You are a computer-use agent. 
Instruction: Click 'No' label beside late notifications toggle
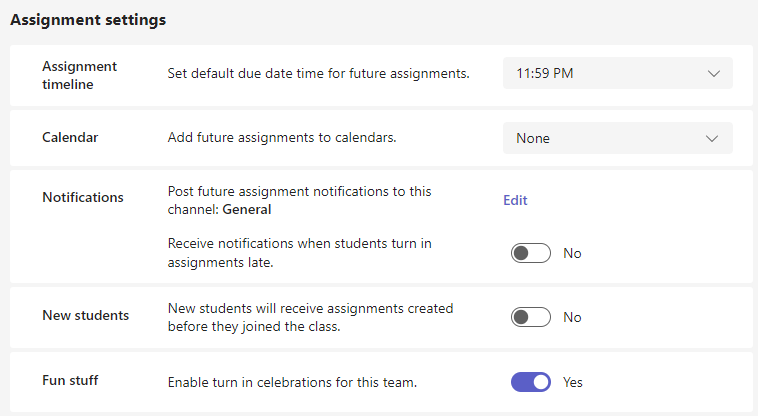572,253
